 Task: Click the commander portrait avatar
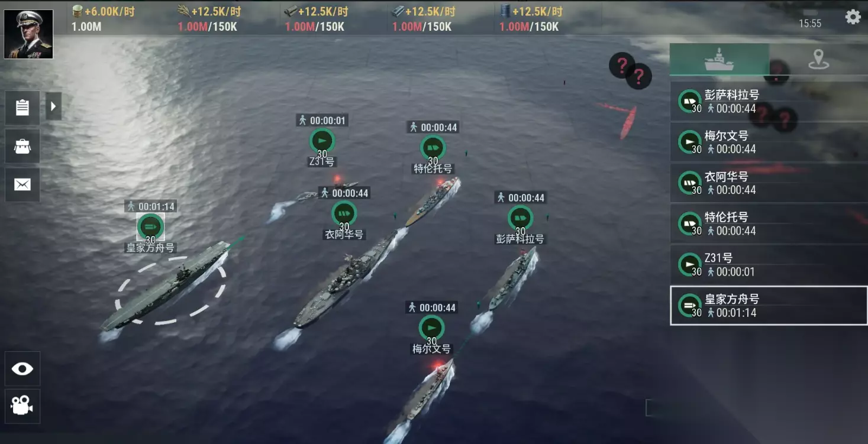(x=28, y=34)
